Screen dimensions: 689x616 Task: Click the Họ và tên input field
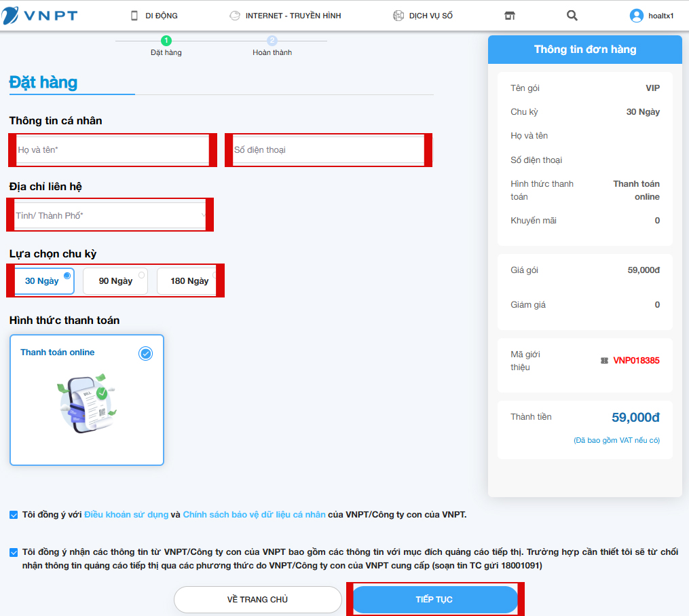click(x=113, y=150)
